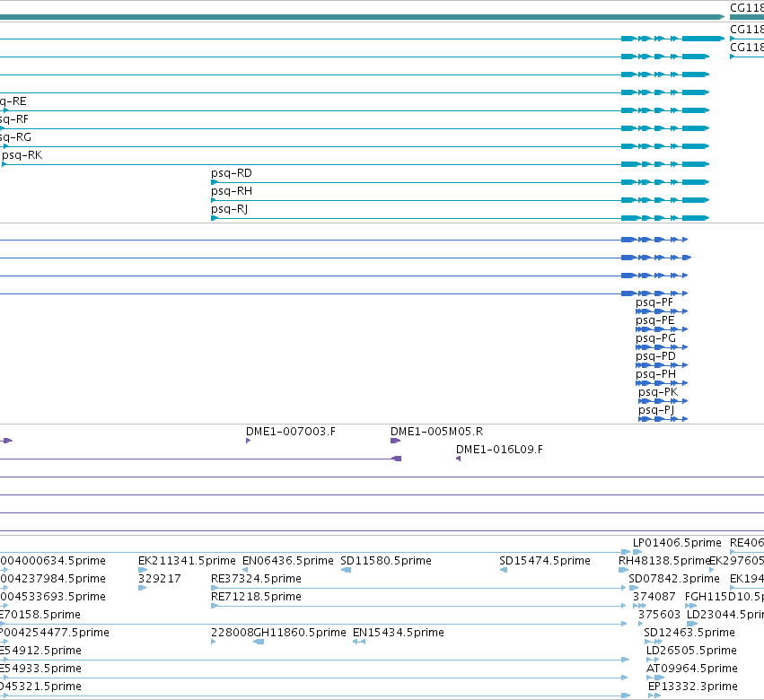Select the RE71218.5prime EST label

[256, 597]
